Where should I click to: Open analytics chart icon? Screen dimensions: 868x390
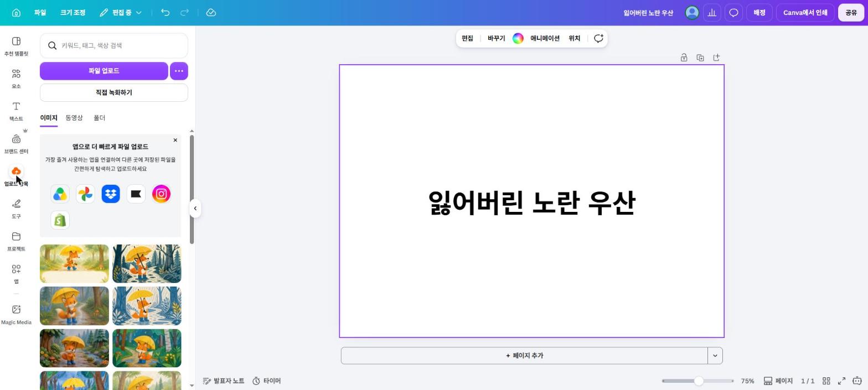coord(712,13)
